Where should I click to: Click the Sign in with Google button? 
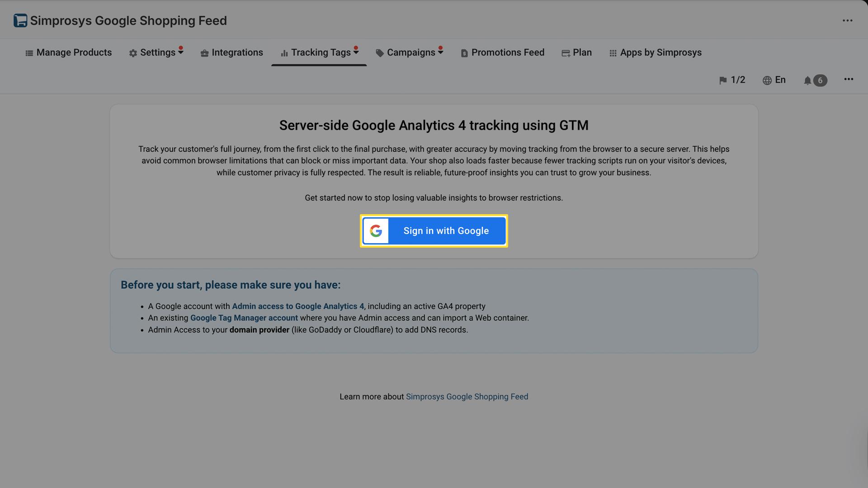tap(434, 231)
